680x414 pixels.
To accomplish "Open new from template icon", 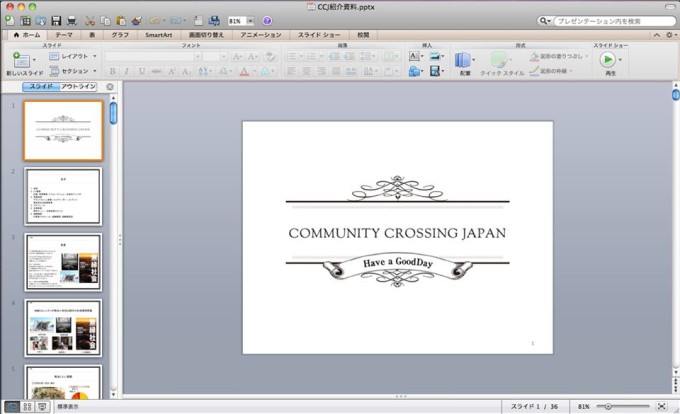I will pos(26,20).
